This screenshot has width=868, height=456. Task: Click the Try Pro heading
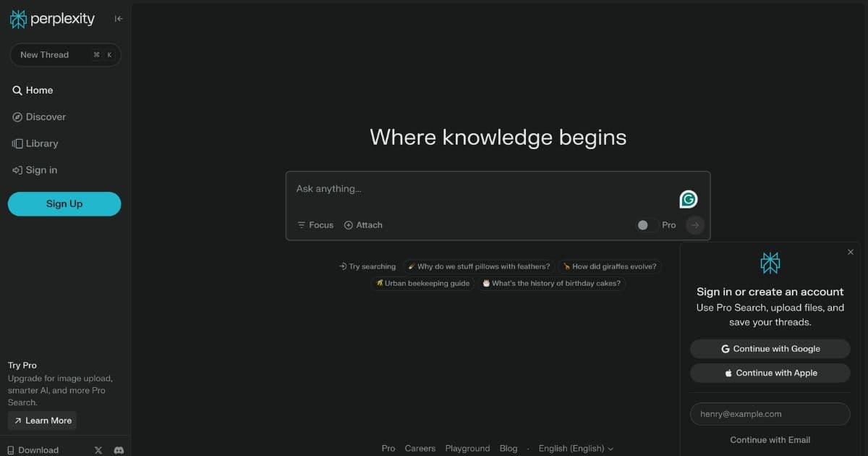22,366
